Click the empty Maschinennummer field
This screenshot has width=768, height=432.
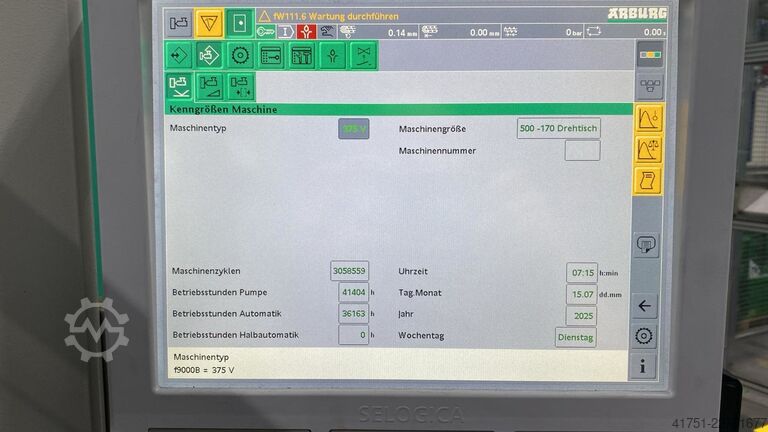582,150
